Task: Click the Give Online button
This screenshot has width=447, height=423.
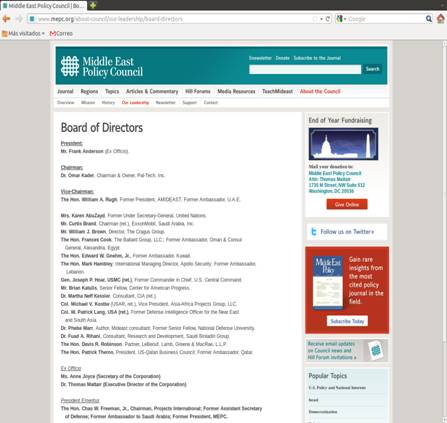Action: point(347,204)
